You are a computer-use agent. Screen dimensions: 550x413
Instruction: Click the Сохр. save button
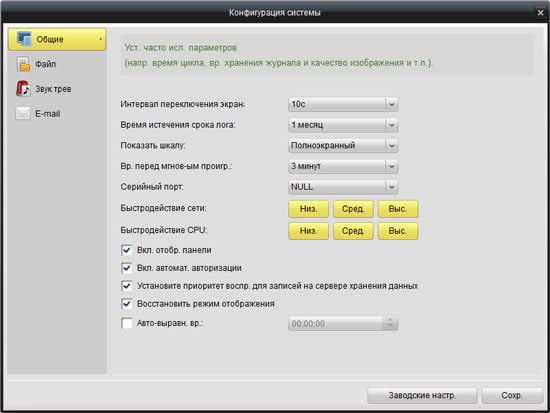pyautogui.click(x=512, y=395)
